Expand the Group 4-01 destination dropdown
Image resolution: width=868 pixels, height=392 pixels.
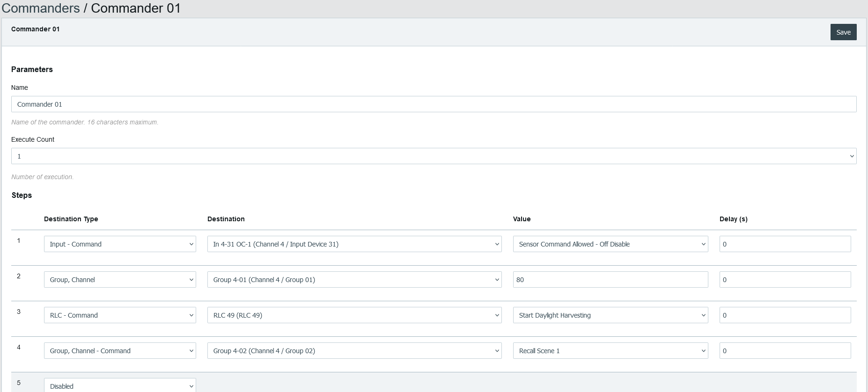pyautogui.click(x=354, y=280)
